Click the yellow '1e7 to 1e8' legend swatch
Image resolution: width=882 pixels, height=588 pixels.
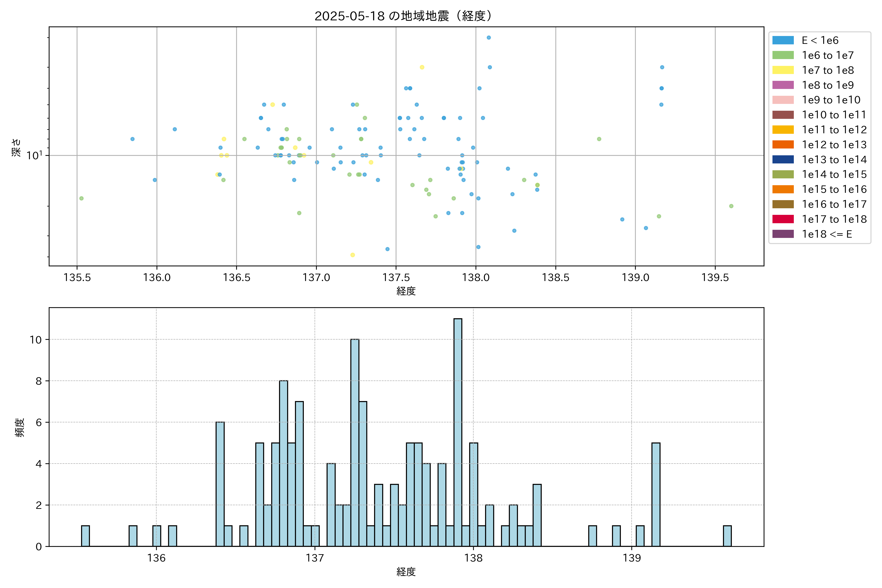tap(783, 70)
